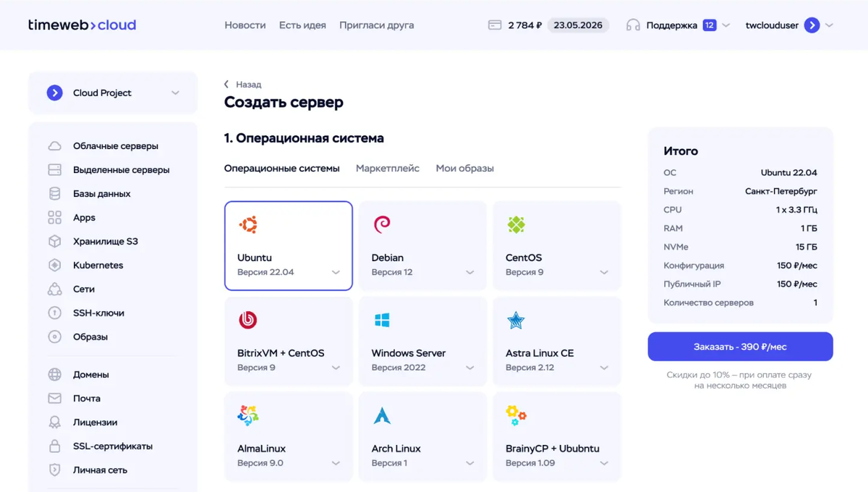Select the Ubuntu OS card name
This screenshot has height=492, width=868.
(x=255, y=258)
